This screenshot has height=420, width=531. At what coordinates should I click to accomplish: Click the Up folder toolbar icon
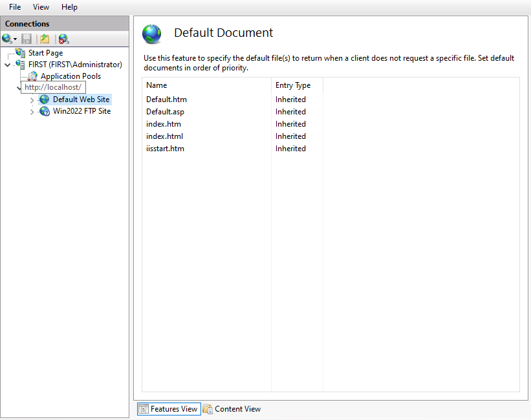click(x=45, y=39)
